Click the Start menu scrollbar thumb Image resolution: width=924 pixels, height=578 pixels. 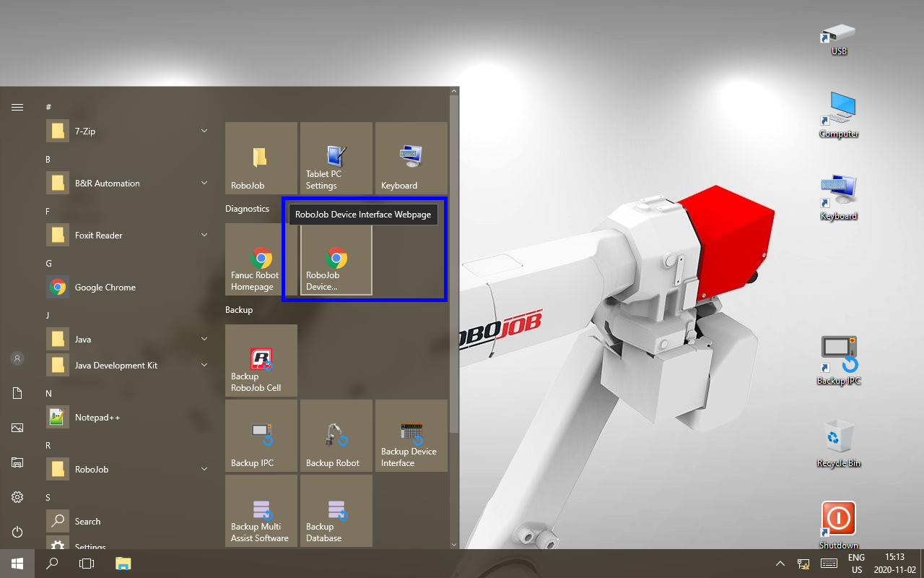tap(454, 264)
